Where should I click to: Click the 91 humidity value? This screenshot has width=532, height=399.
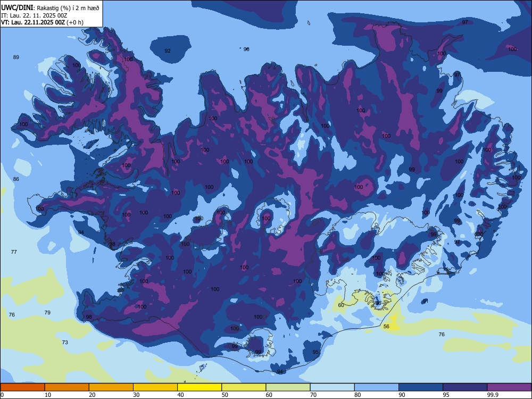click(426, 301)
